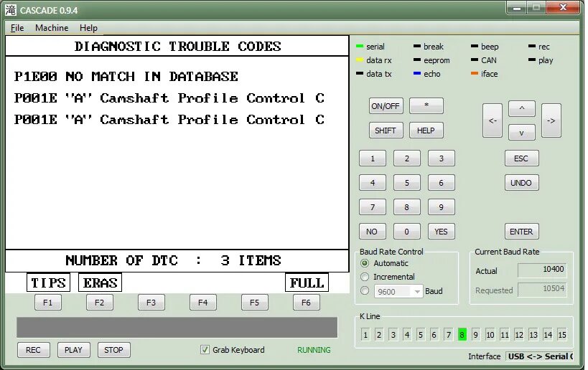Click keypad digit 6

pyautogui.click(x=442, y=183)
